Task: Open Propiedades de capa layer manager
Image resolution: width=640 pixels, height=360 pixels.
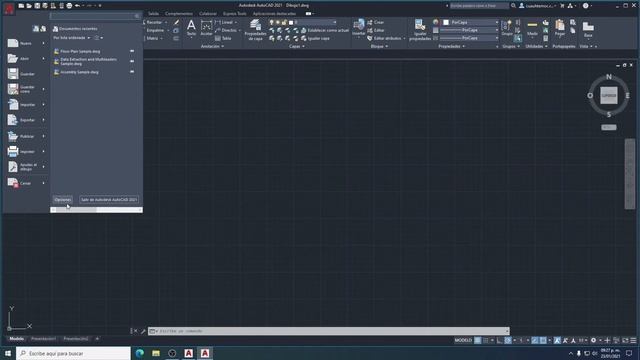Action: 256,30
